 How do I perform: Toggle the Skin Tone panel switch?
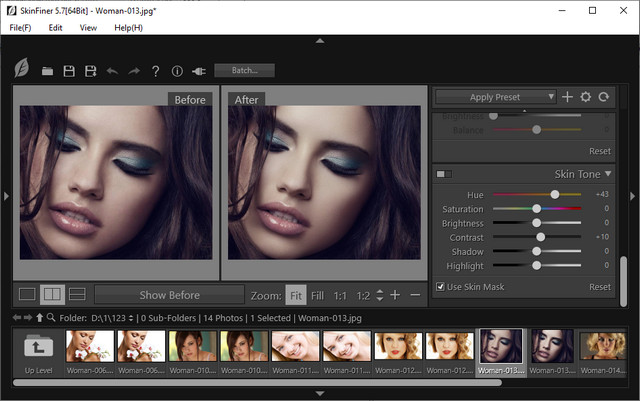pyautogui.click(x=444, y=175)
